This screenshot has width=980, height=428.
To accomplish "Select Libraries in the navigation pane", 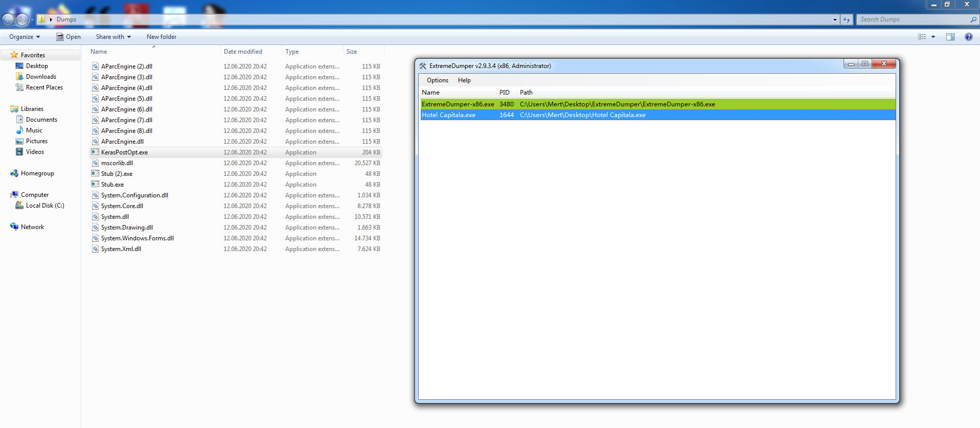I will [x=32, y=109].
